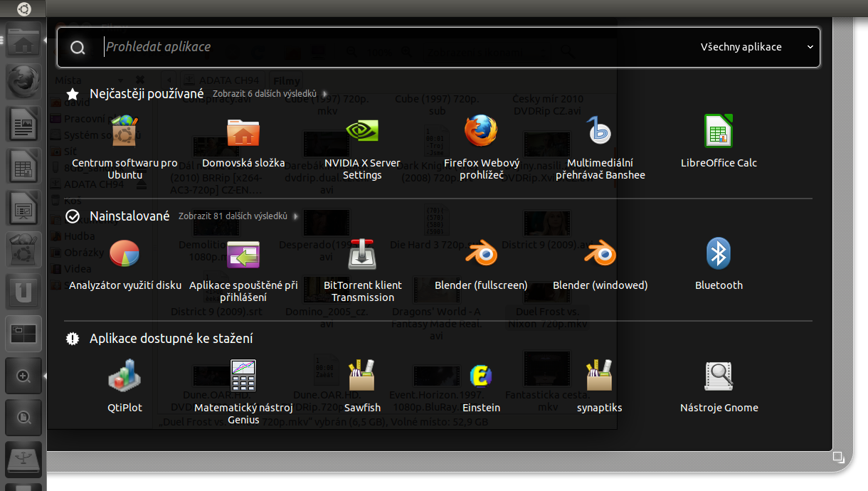Screen dimensions: 868x491
Task: Launch Firefox Webový prohlížeč
Action: point(482,148)
